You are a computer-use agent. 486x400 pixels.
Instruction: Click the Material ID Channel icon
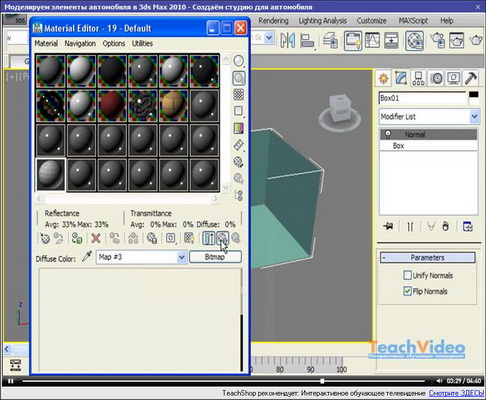click(x=171, y=238)
